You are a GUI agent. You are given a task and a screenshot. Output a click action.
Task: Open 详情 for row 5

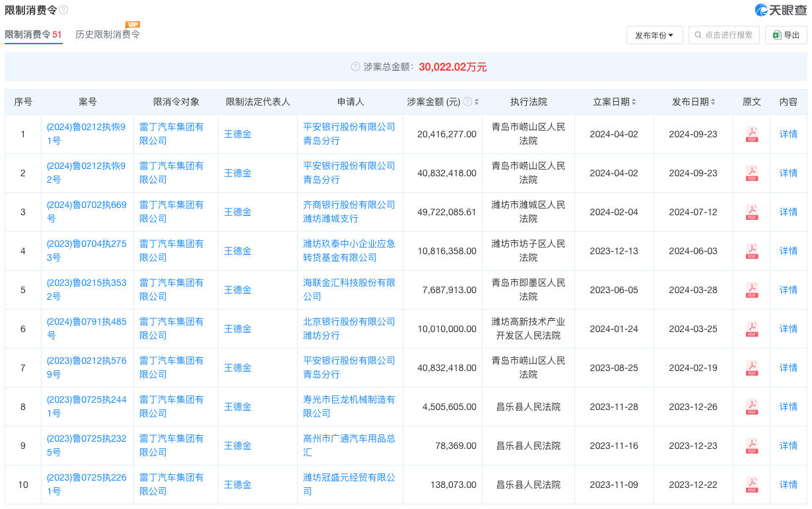[788, 290]
